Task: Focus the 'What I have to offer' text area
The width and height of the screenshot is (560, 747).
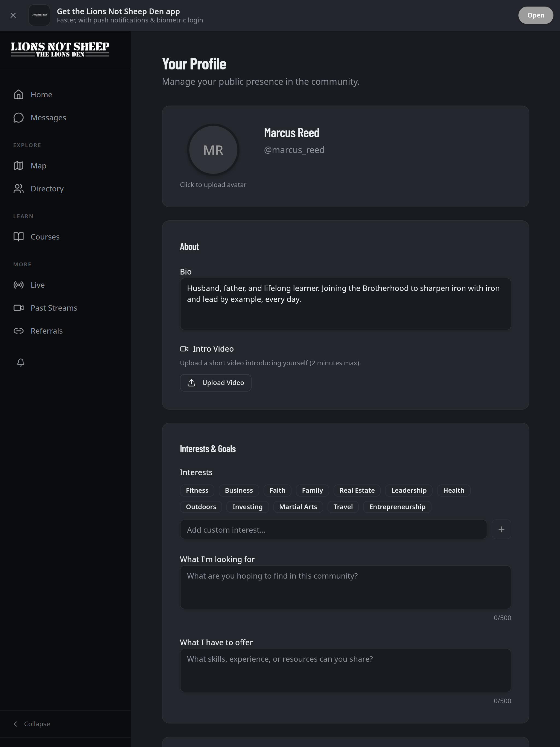Action: pos(345,670)
